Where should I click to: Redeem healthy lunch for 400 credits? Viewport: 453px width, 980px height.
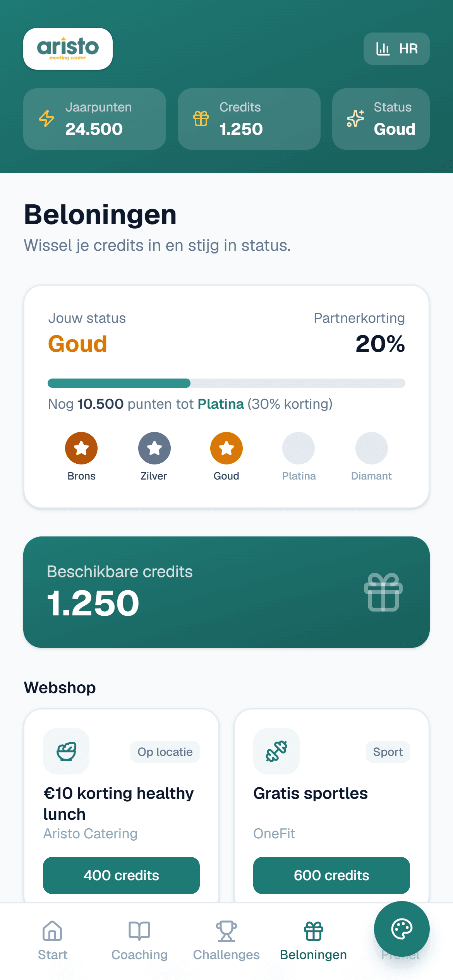pyautogui.click(x=121, y=875)
